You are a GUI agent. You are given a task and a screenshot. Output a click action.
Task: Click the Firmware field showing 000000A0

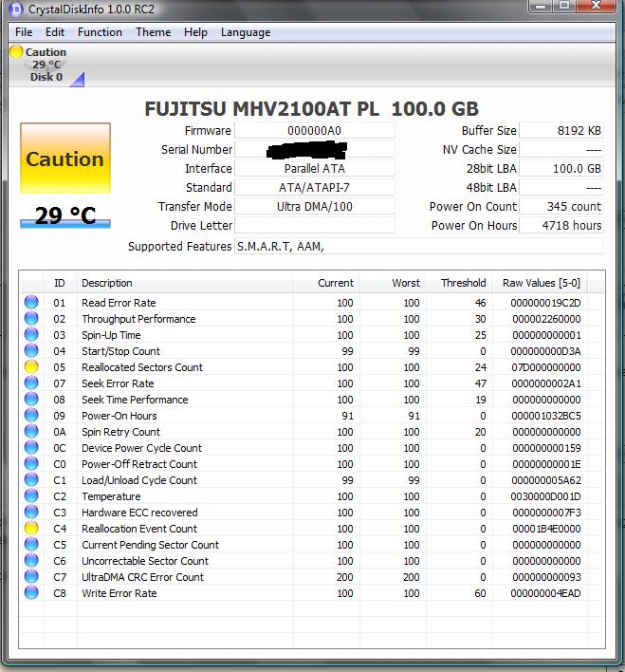[x=315, y=130]
